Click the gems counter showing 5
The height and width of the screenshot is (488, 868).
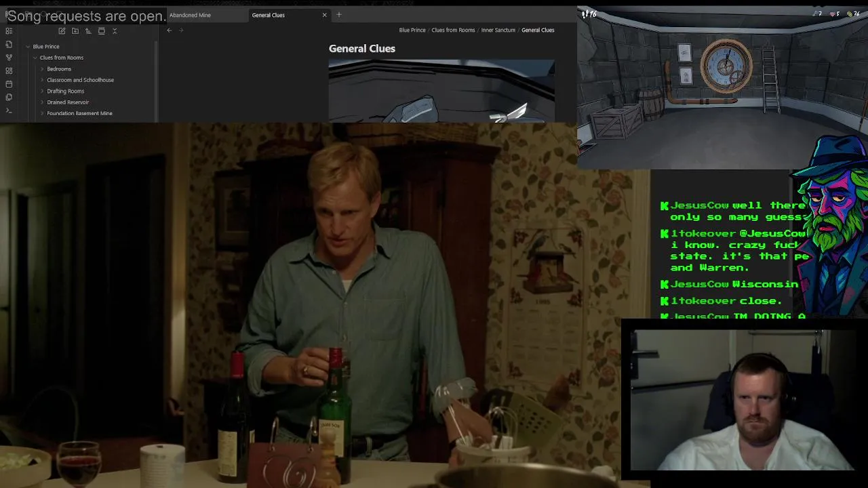pyautogui.click(x=836, y=14)
